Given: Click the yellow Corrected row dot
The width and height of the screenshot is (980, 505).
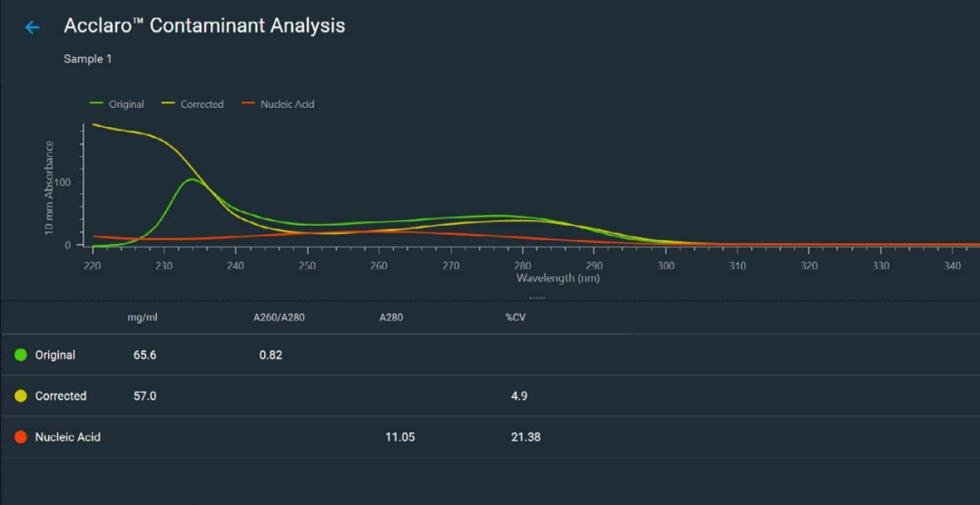Looking at the screenshot, I should (x=21, y=396).
